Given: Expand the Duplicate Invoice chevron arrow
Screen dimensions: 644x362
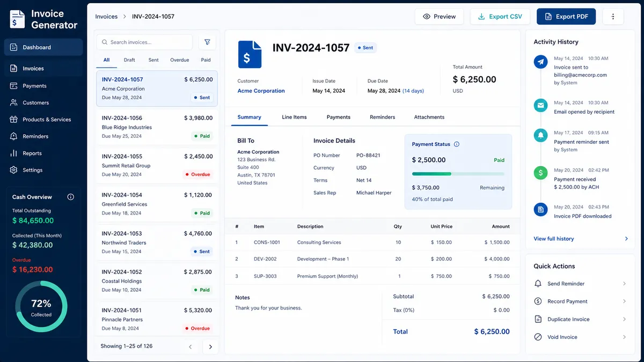Looking at the screenshot, I should click(x=625, y=319).
